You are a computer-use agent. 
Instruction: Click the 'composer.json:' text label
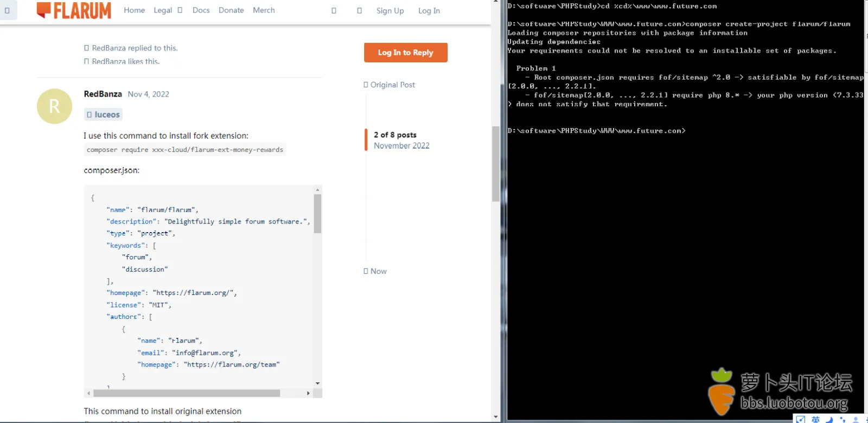click(112, 170)
